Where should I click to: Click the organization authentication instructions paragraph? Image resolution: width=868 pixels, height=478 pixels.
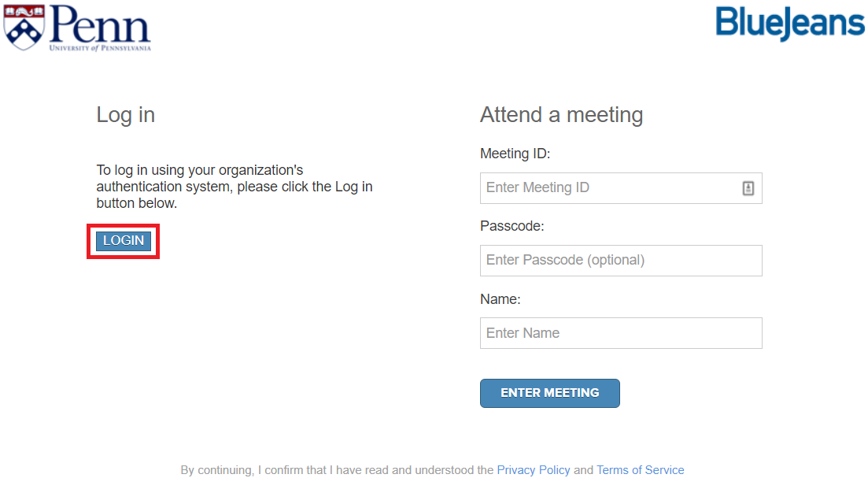[x=234, y=187]
